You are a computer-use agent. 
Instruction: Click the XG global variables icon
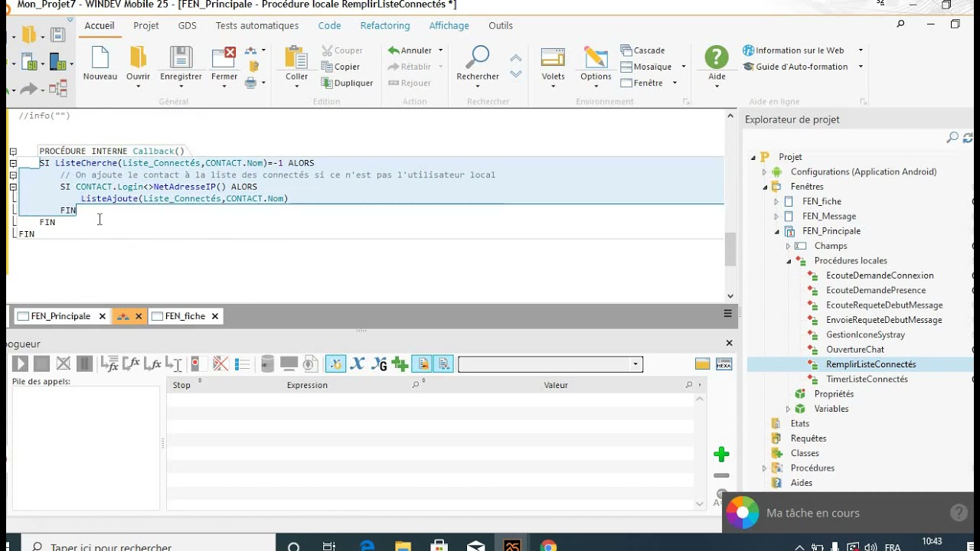pos(379,364)
